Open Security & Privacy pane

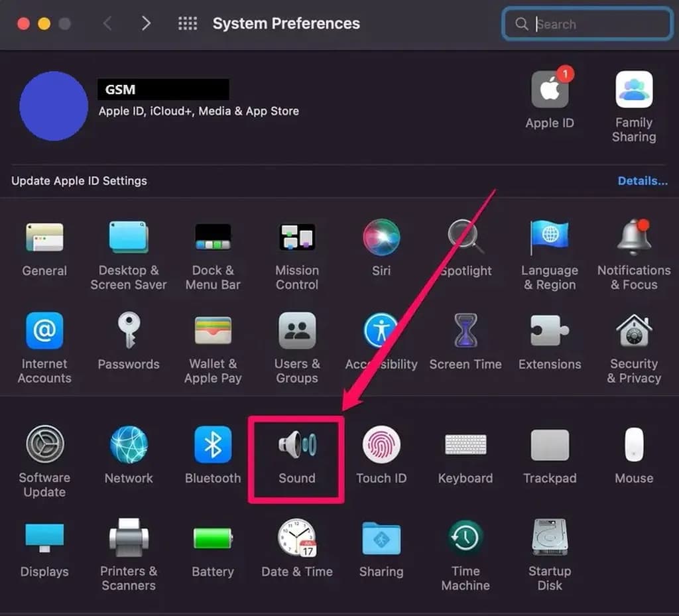[x=634, y=332]
